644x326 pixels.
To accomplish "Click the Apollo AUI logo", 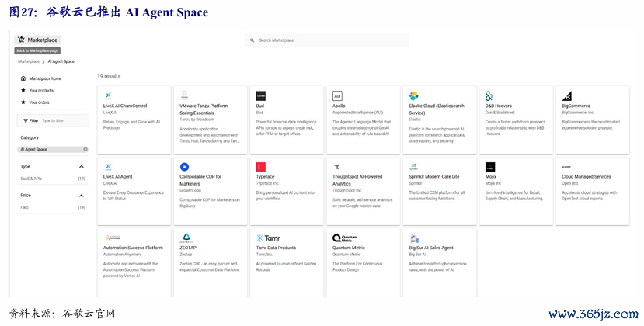I will [x=337, y=96].
